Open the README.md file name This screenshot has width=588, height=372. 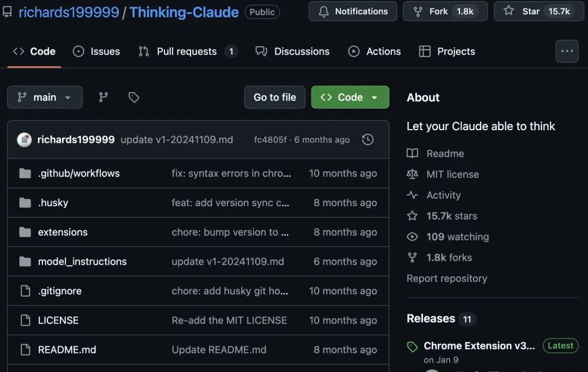[x=67, y=350]
